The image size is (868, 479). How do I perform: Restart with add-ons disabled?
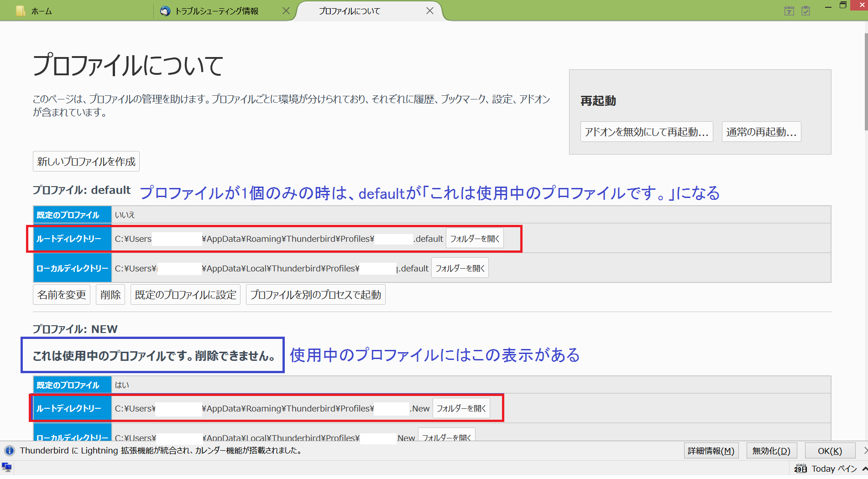pyautogui.click(x=646, y=132)
